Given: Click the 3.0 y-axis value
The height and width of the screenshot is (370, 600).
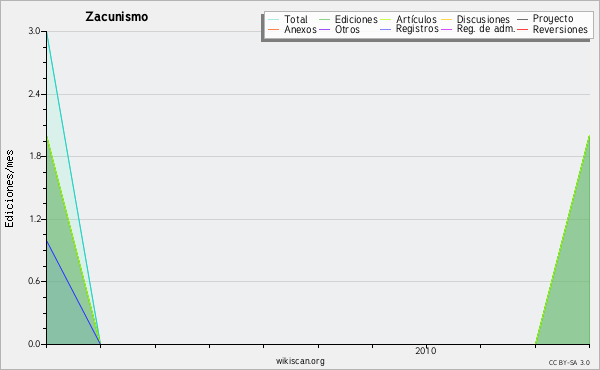Looking at the screenshot, I should point(35,31).
